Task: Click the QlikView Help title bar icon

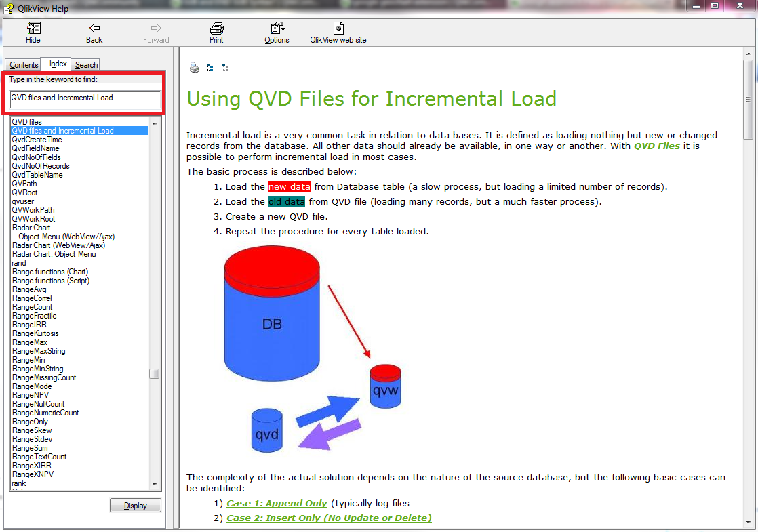Action: click(8, 8)
